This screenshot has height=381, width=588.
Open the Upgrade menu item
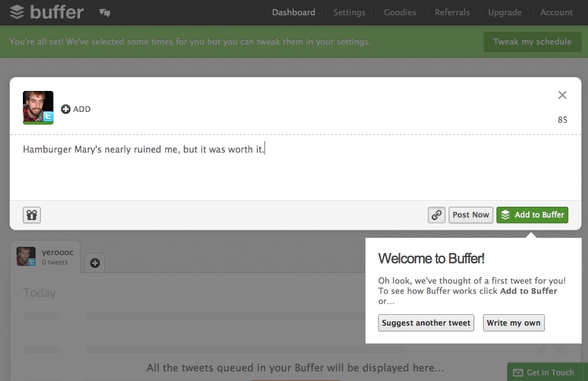point(505,12)
